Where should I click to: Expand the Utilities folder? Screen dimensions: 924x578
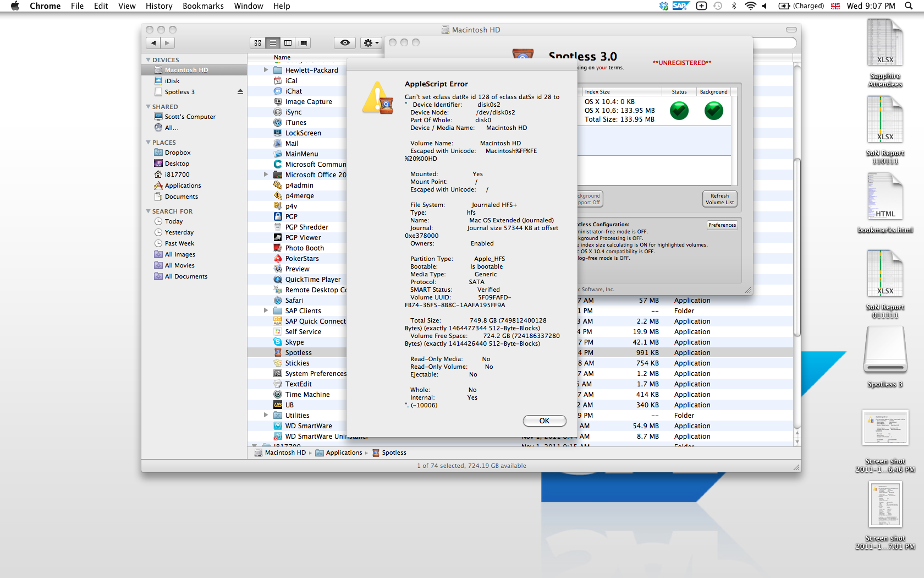coord(266,415)
